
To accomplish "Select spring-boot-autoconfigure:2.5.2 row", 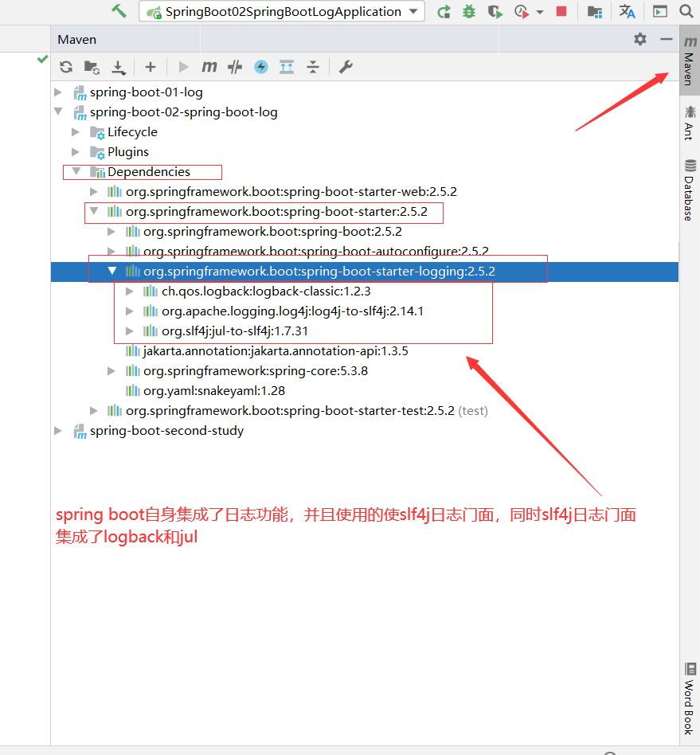I will 307,252.
